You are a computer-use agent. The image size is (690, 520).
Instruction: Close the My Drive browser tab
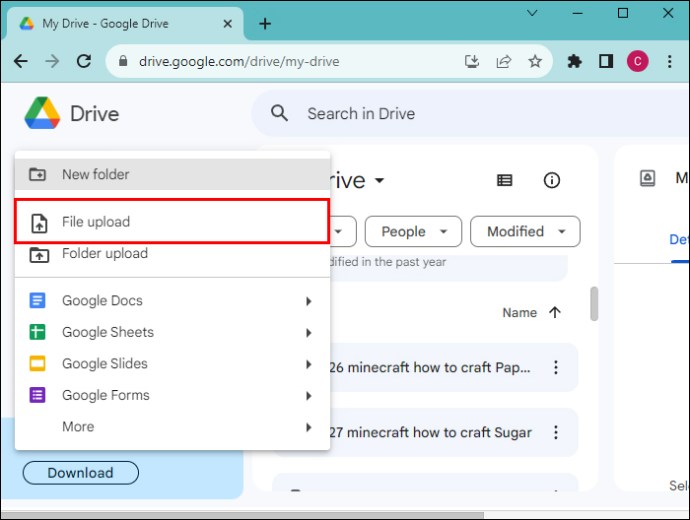tap(228, 24)
